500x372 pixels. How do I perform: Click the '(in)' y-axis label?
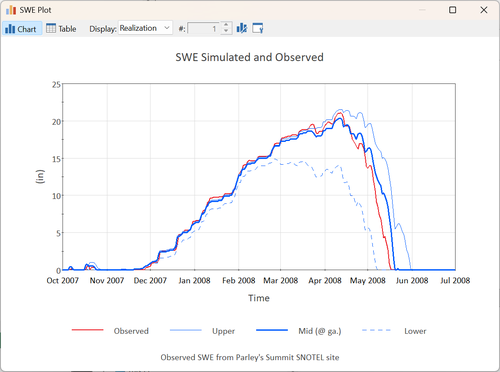tap(40, 176)
